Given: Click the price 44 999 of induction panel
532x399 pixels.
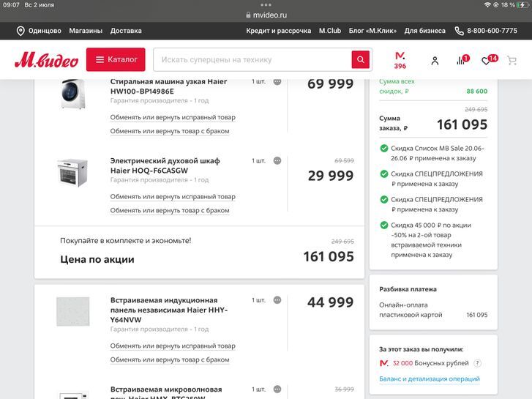Looking at the screenshot, I should pyautogui.click(x=331, y=302).
